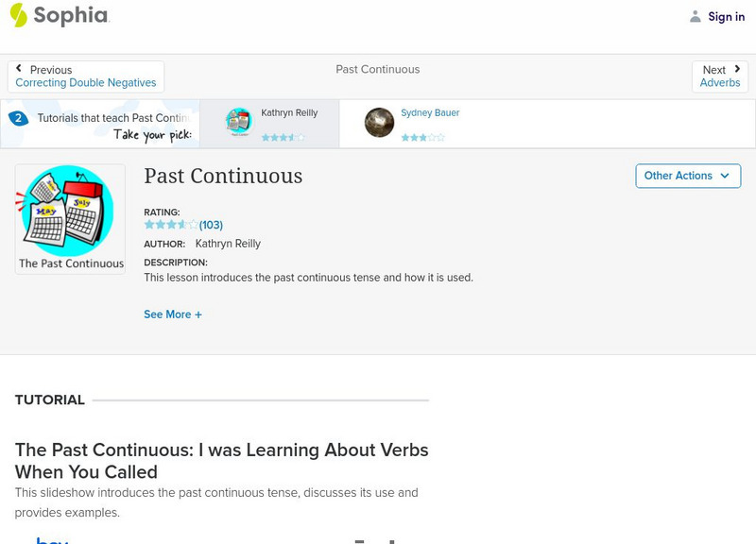Select Sydney Bauer tutorial tab

point(430,113)
